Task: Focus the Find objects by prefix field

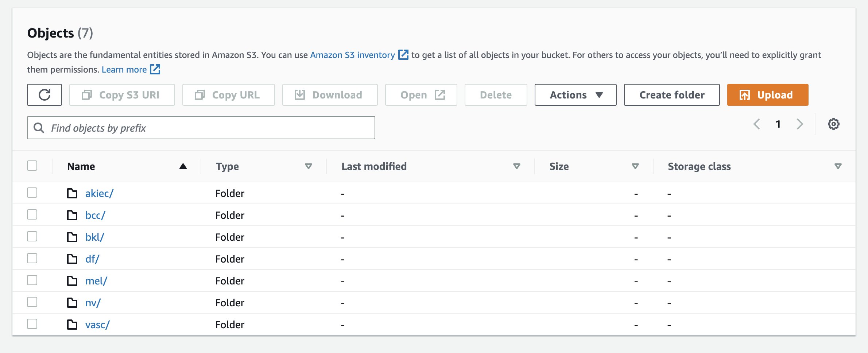Action: (x=201, y=128)
